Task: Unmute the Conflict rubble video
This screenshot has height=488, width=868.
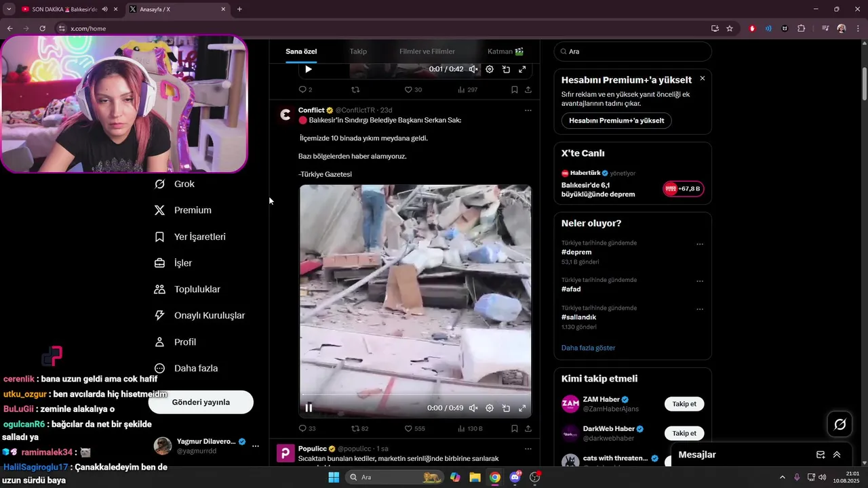Action: (473, 408)
